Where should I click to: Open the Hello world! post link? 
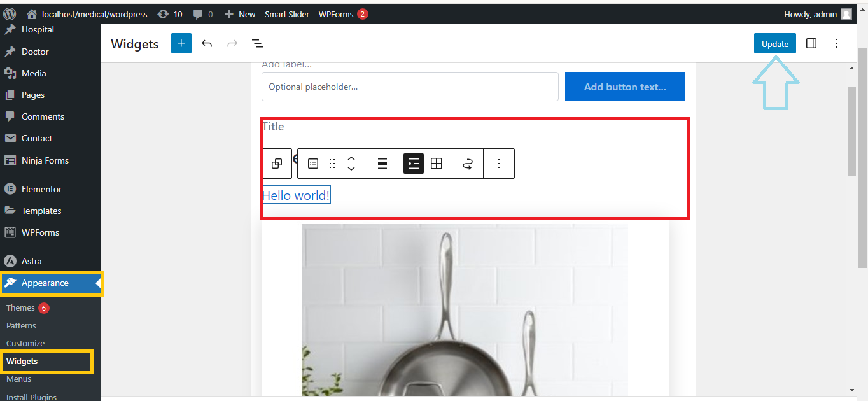(296, 195)
